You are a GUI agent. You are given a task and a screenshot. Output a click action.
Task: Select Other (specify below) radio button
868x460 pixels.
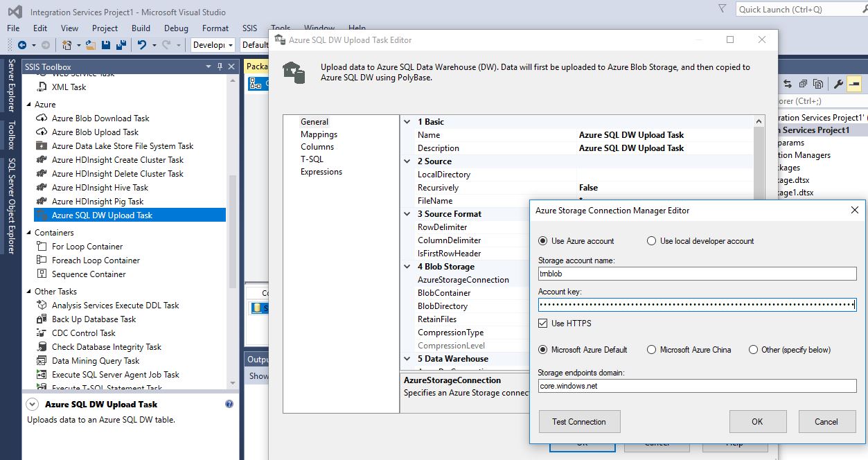[x=753, y=350]
